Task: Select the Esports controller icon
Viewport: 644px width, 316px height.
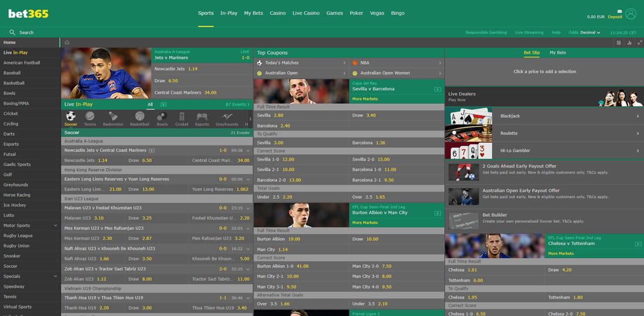Action: pyautogui.click(x=201, y=117)
